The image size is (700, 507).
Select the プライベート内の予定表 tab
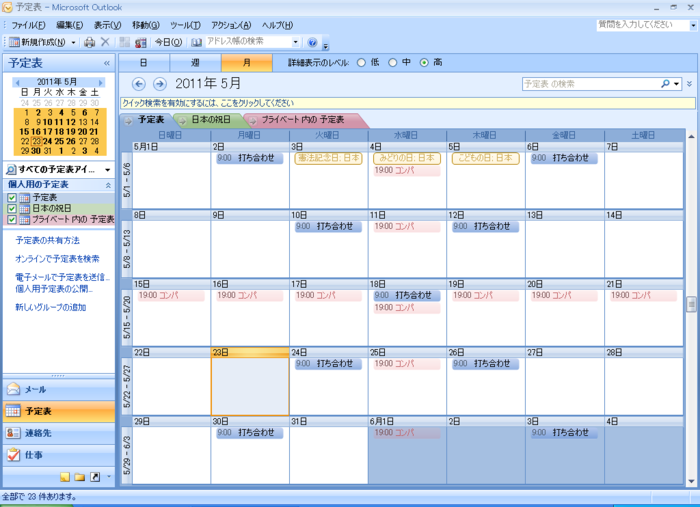(303, 120)
